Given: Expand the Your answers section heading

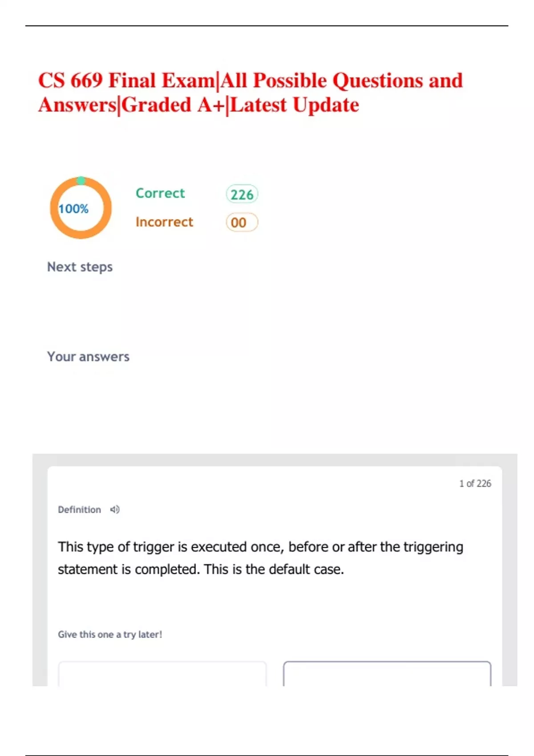Looking at the screenshot, I should (x=88, y=357).
